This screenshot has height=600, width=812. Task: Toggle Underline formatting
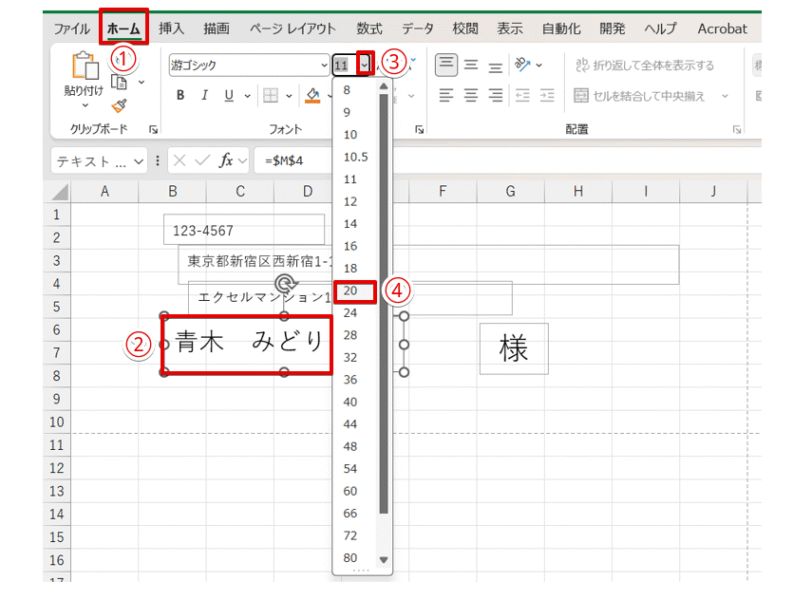click(228, 96)
